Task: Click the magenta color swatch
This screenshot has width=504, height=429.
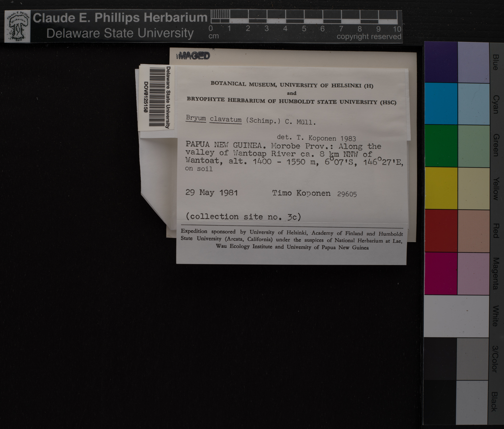Action: pos(441,273)
